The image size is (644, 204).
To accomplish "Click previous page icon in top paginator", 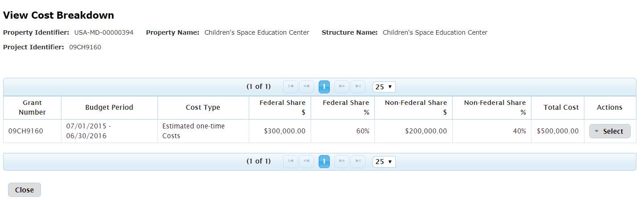I will 307,87.
